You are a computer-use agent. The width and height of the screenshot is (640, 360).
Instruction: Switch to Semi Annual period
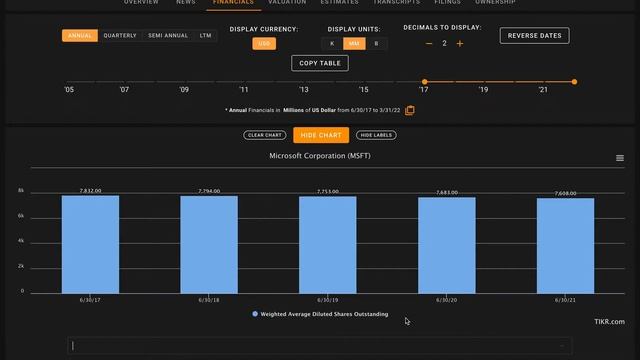168,36
